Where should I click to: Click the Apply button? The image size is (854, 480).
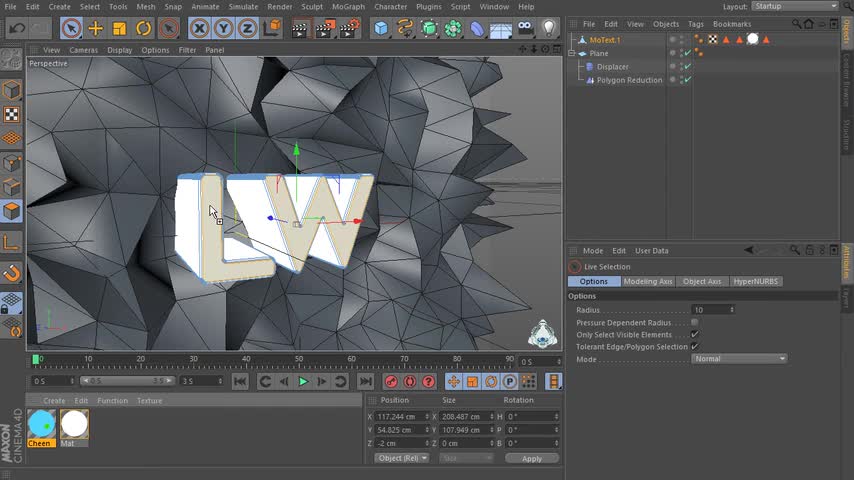531,458
